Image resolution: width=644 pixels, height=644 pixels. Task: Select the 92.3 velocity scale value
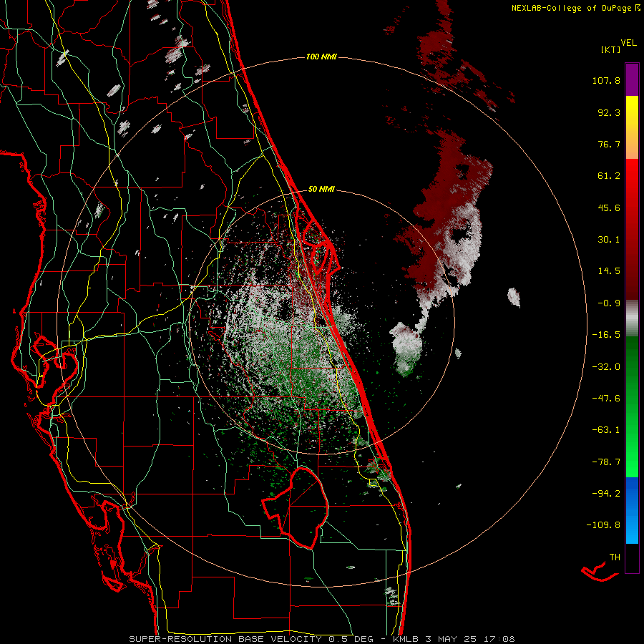pos(609,112)
